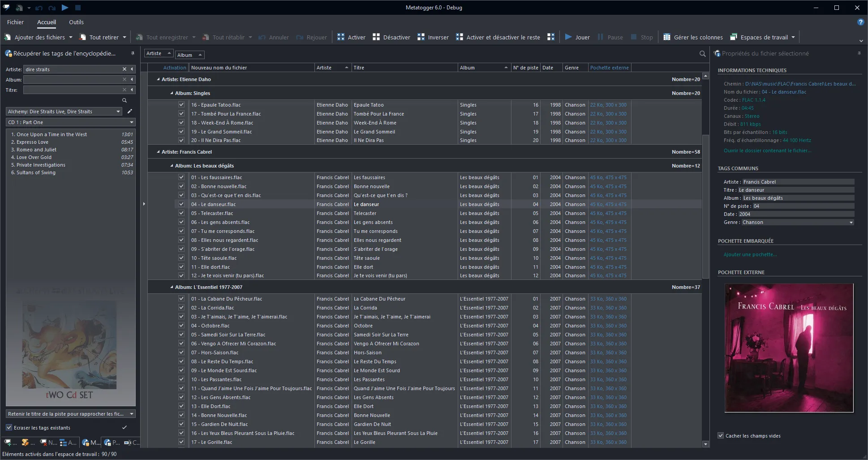Viewport: 868px width, 460px height.
Task: Select the Inverser selection icon
Action: tap(420, 37)
